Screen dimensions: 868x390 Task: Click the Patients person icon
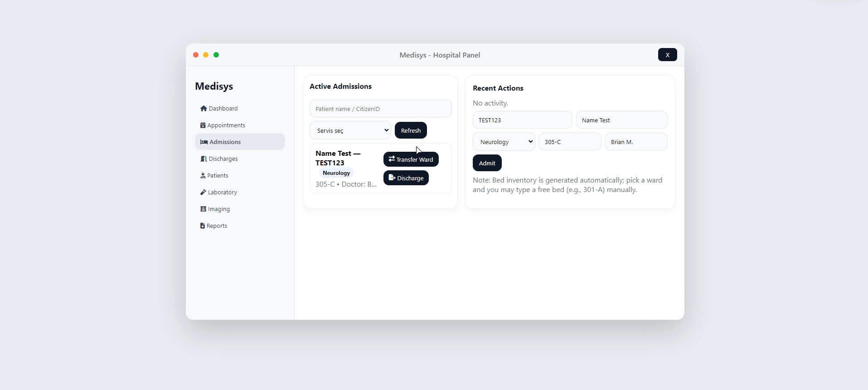[x=203, y=176]
